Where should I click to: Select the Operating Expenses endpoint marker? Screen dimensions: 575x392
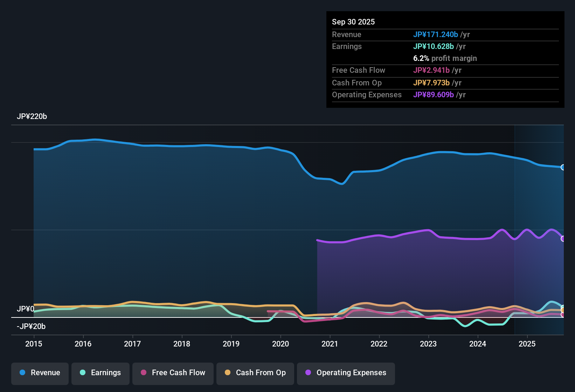coord(563,239)
